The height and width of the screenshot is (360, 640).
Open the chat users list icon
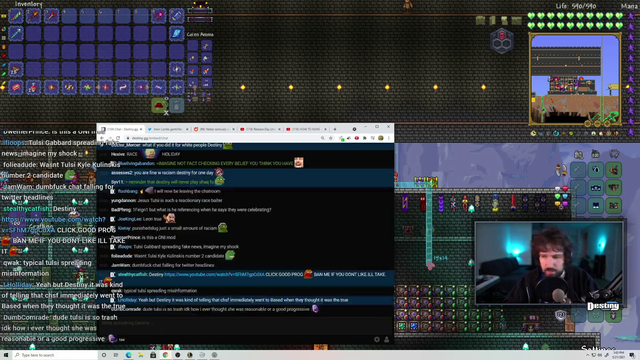coord(386,339)
